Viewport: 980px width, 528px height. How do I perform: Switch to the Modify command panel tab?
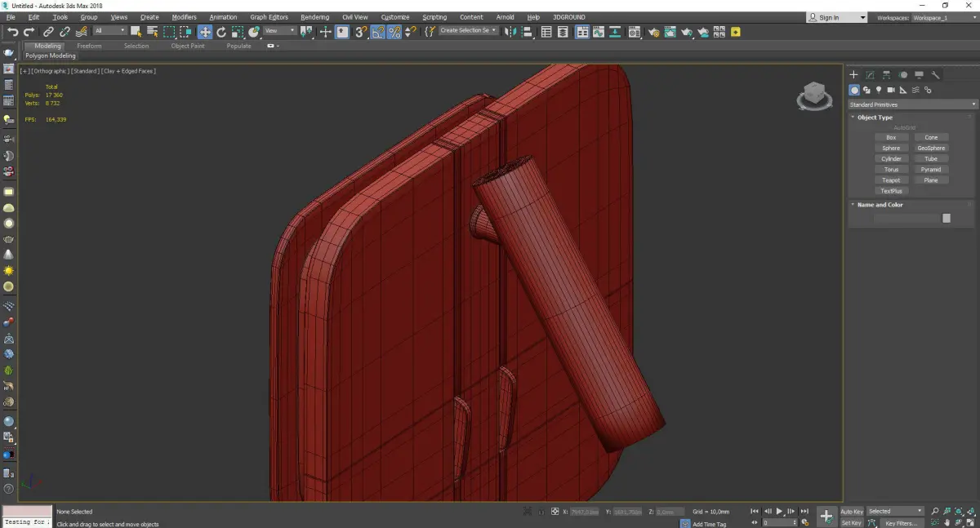pyautogui.click(x=871, y=75)
